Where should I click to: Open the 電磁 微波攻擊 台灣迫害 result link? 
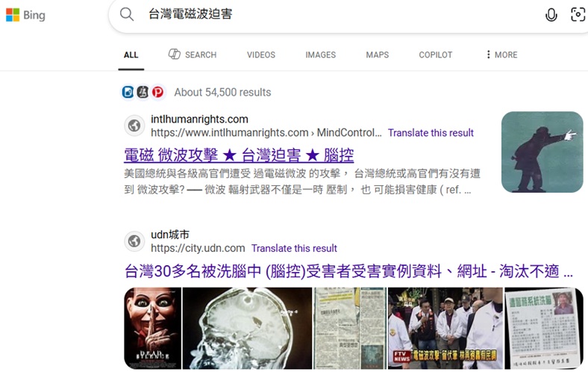pyautogui.click(x=239, y=155)
